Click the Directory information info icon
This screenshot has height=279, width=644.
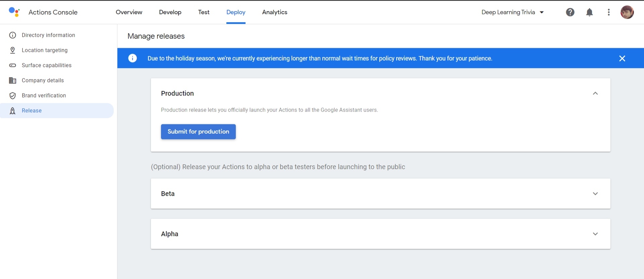coord(13,35)
